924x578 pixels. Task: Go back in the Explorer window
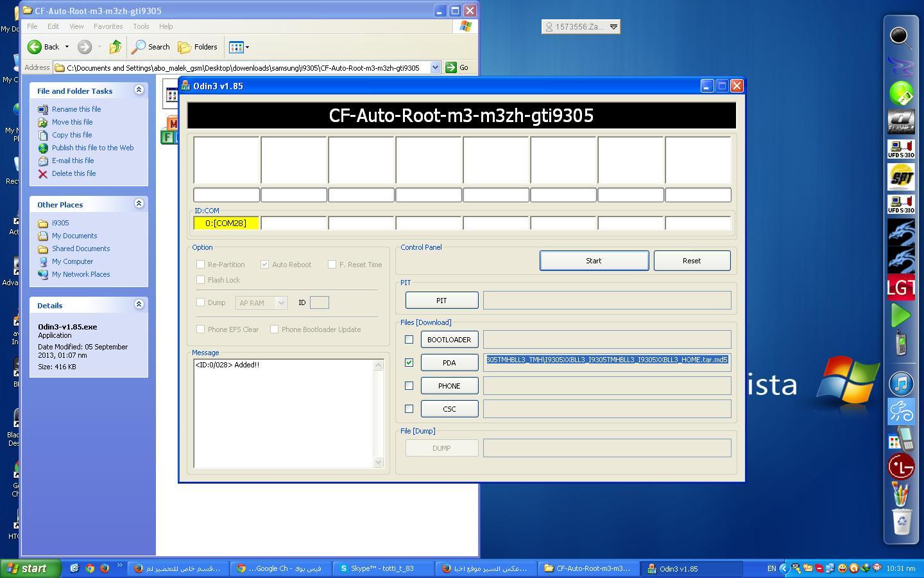click(x=44, y=47)
